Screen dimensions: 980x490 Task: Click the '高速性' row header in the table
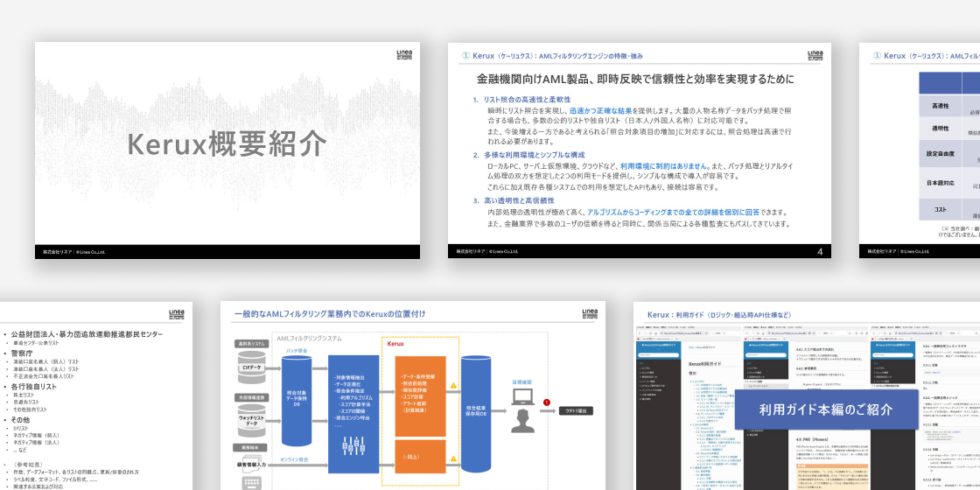pyautogui.click(x=941, y=105)
